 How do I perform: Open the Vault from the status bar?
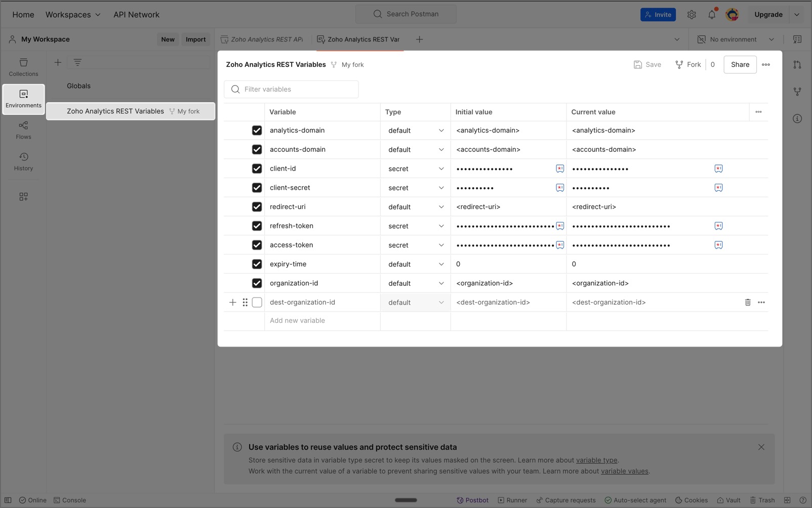[728, 500]
